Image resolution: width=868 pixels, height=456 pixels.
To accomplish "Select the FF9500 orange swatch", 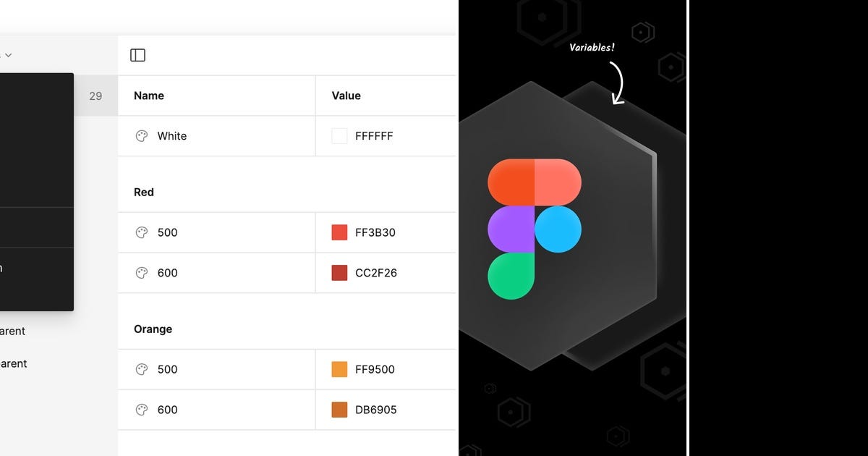I will coord(339,369).
